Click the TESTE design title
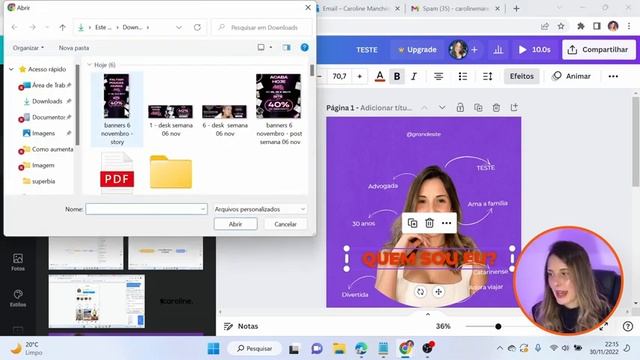This screenshot has width=640, height=360. click(367, 49)
